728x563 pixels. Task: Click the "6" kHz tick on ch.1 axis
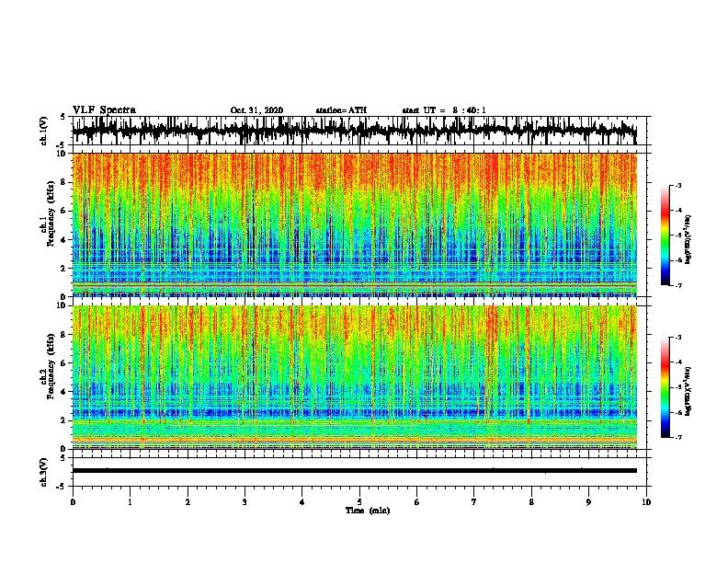pyautogui.click(x=64, y=211)
